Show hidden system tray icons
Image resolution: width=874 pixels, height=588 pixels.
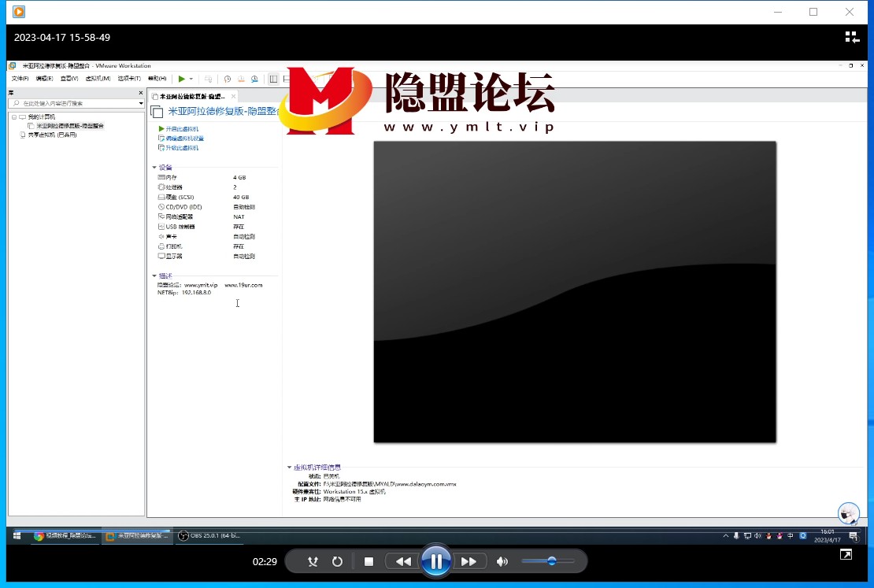[726, 535]
